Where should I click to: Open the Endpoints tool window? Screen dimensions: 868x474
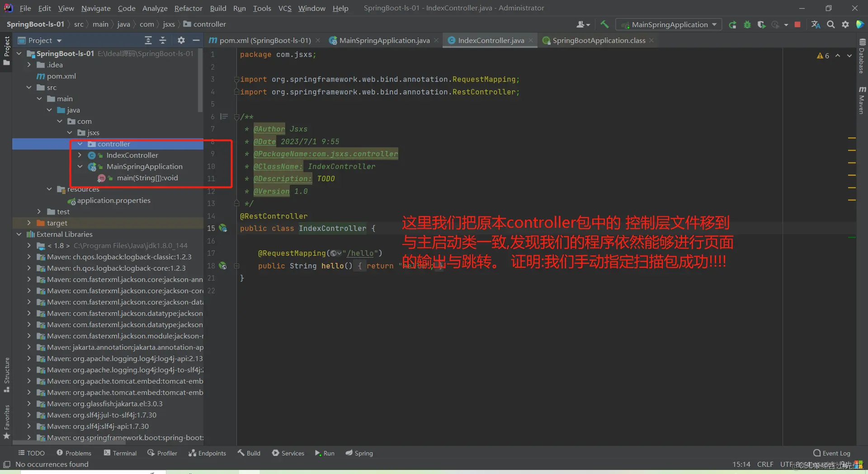(x=207, y=453)
